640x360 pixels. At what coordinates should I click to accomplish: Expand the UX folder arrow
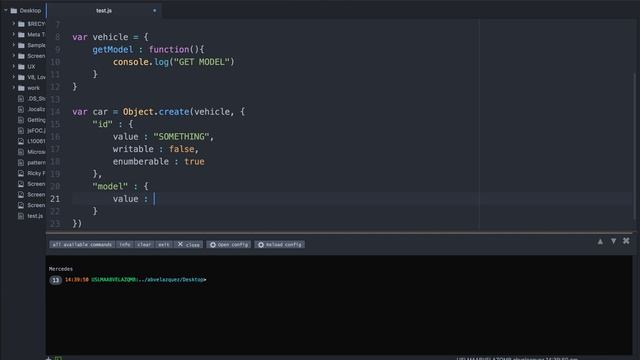(13, 66)
